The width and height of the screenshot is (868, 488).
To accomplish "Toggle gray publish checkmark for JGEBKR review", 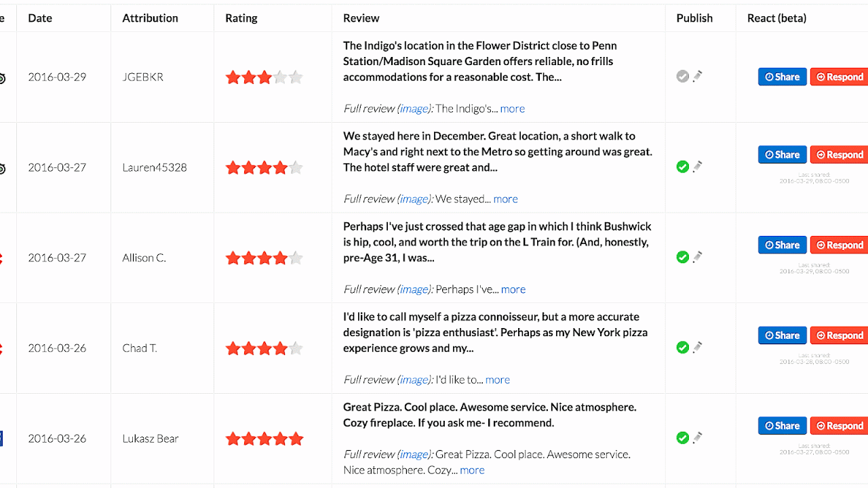I will [x=683, y=77].
